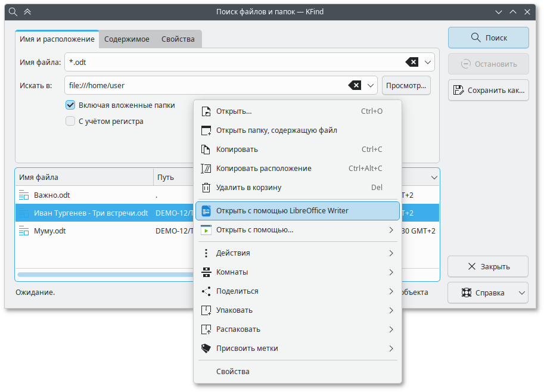Select Открыть папку, содержащую файл menu item
The image size is (544, 392).
276,130
